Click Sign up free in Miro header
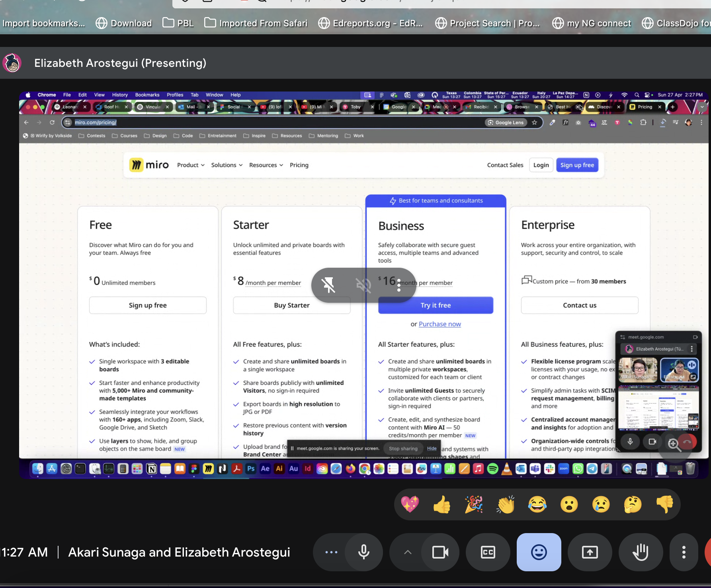711x588 pixels. pyautogui.click(x=577, y=165)
